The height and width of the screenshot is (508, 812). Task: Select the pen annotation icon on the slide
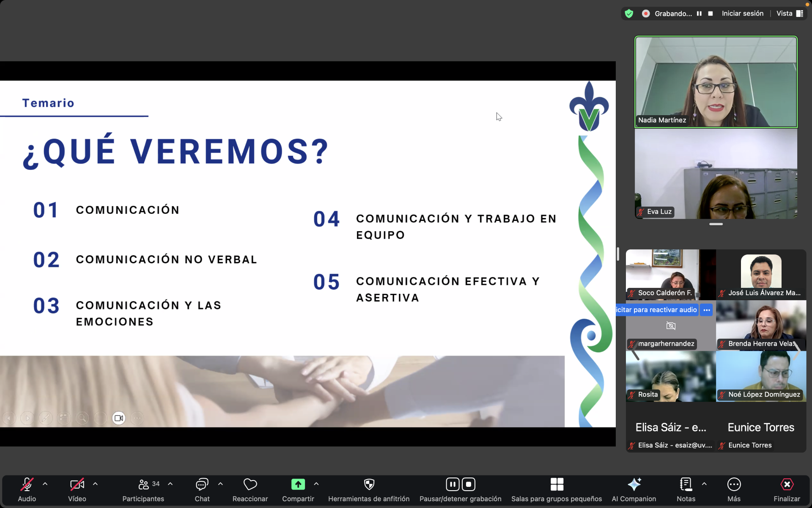tap(45, 418)
